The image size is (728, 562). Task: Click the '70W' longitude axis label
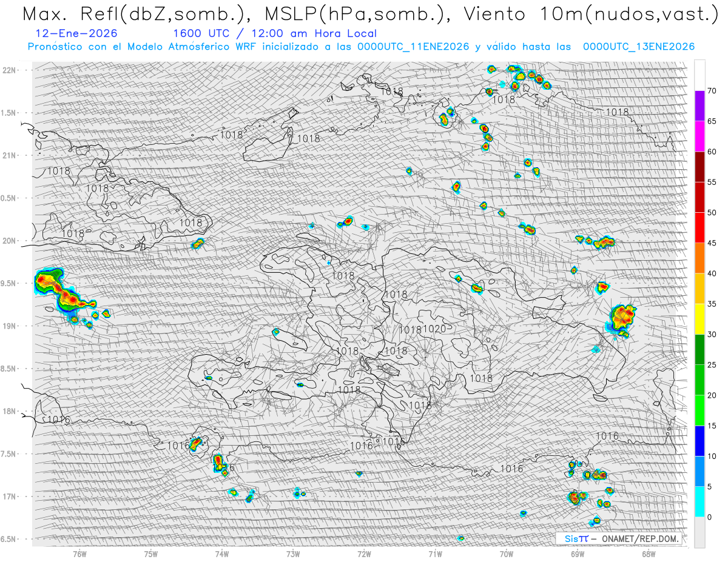pyautogui.click(x=507, y=554)
